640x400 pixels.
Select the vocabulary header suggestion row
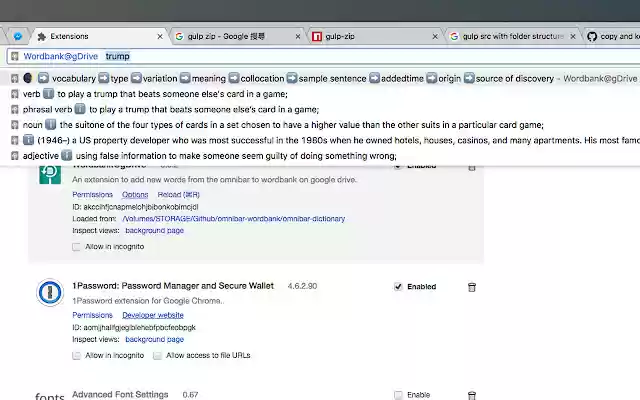click(320, 78)
